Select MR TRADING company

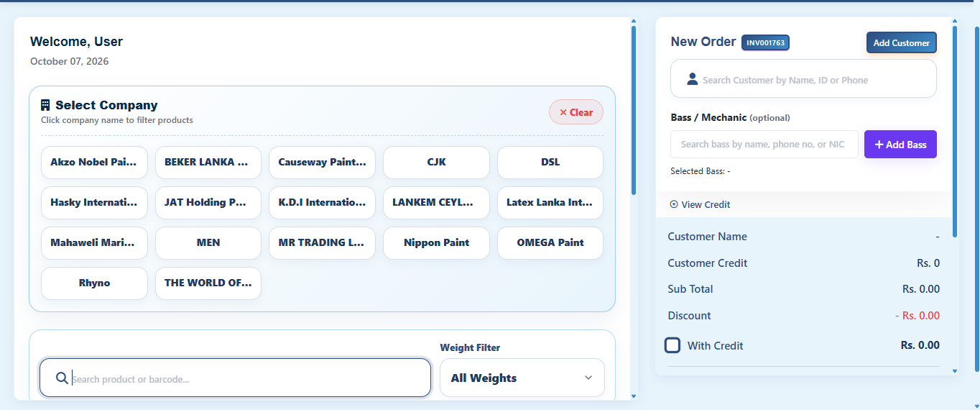[323, 243]
